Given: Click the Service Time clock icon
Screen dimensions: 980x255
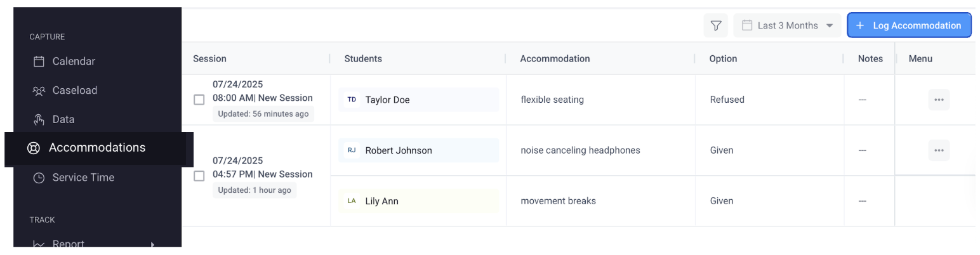Looking at the screenshot, I should [x=39, y=178].
